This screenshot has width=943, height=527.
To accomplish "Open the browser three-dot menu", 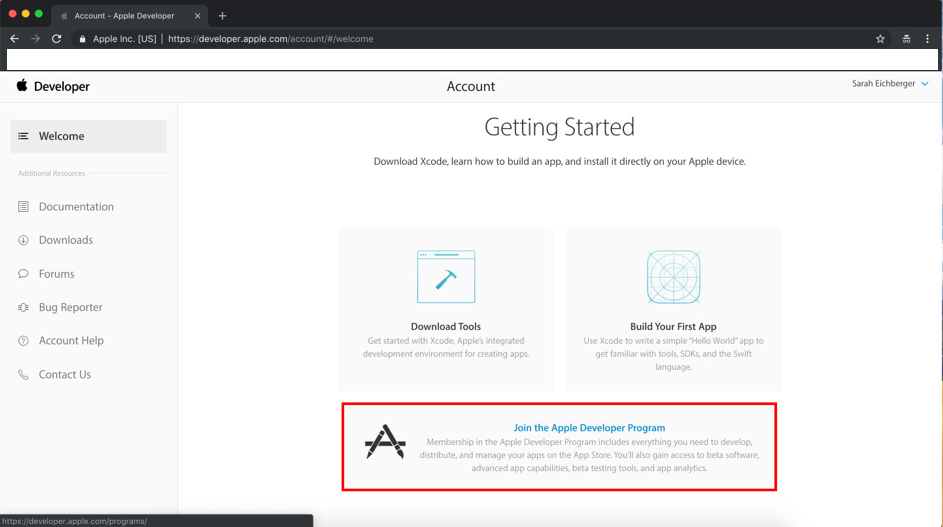I will [927, 39].
